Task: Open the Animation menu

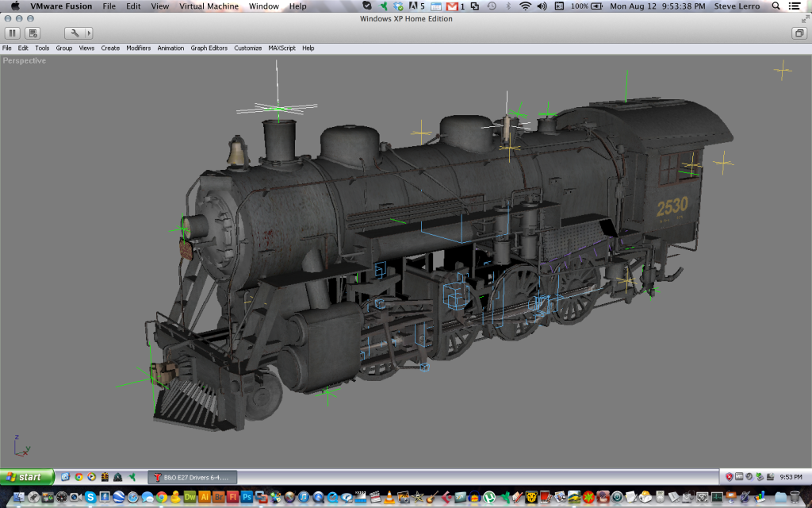Action: tap(170, 48)
